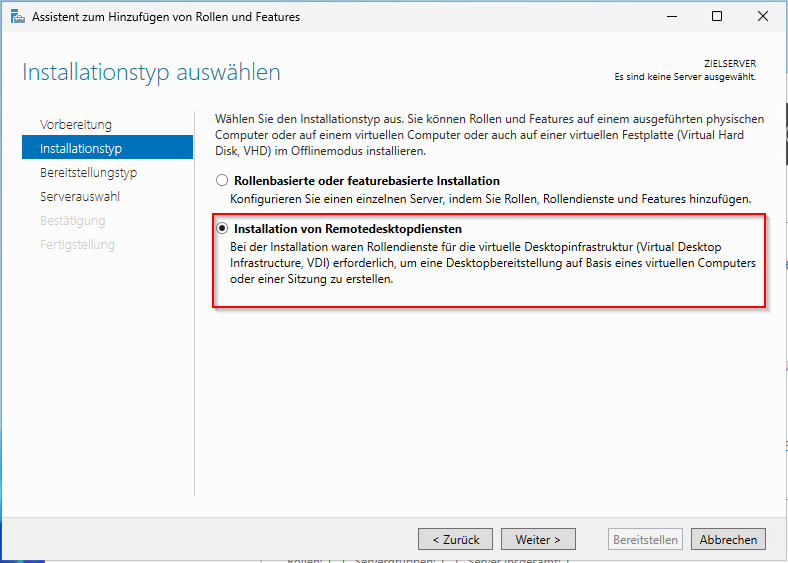Click intro paragraph Wählen Sie den Installationstyp aus

click(489, 135)
